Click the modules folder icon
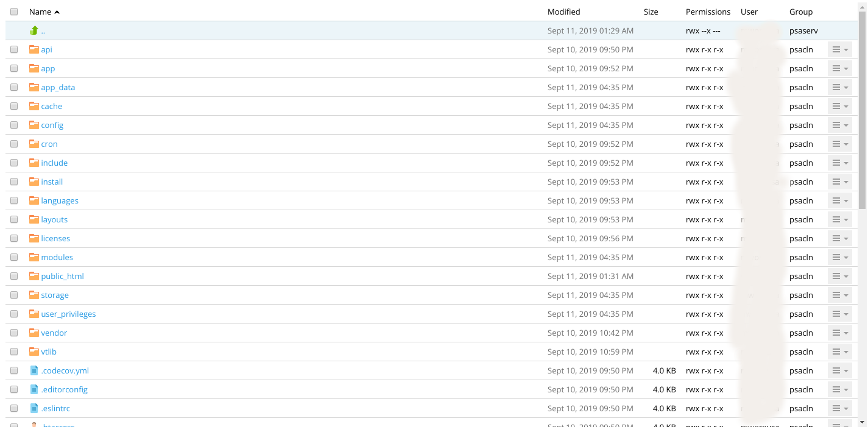The width and height of the screenshot is (868, 435). pyautogui.click(x=34, y=257)
